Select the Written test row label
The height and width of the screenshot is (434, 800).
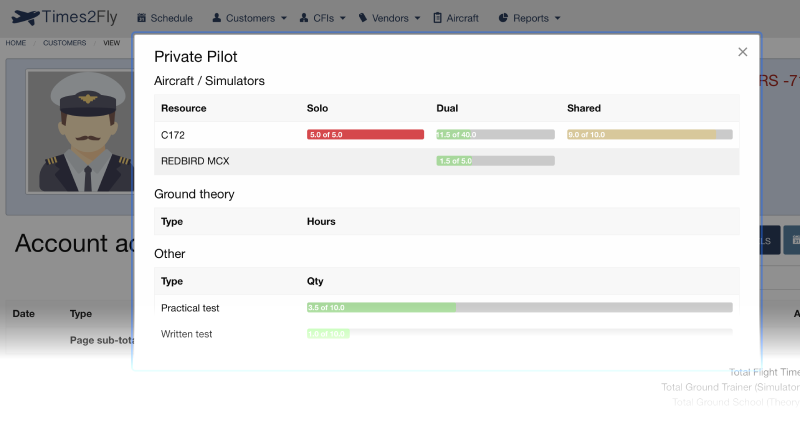pos(186,334)
